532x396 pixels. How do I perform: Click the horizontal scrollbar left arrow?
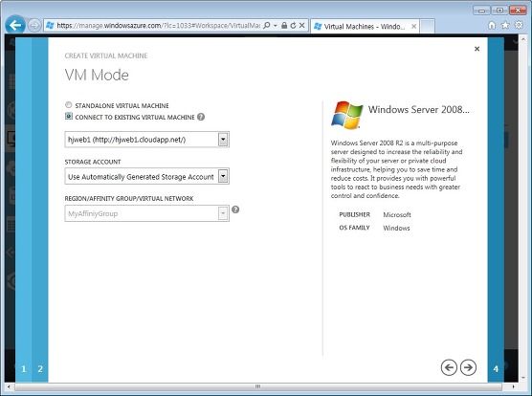tap(9, 386)
